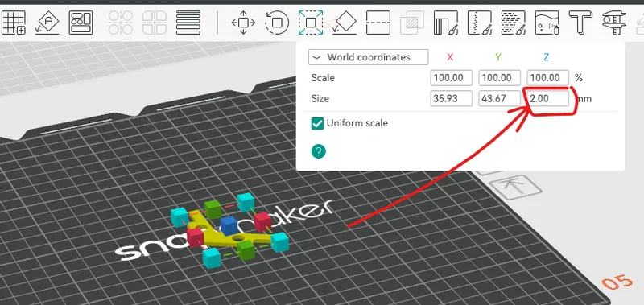This screenshot has width=644, height=305.
Task: Toggle the Uniform scale checkbox
Action: pyautogui.click(x=317, y=123)
